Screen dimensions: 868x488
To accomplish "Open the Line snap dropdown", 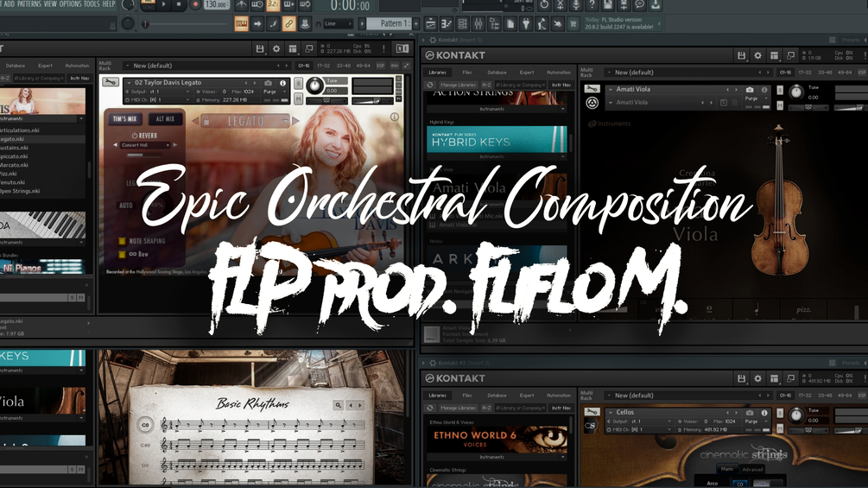I will coord(338,24).
